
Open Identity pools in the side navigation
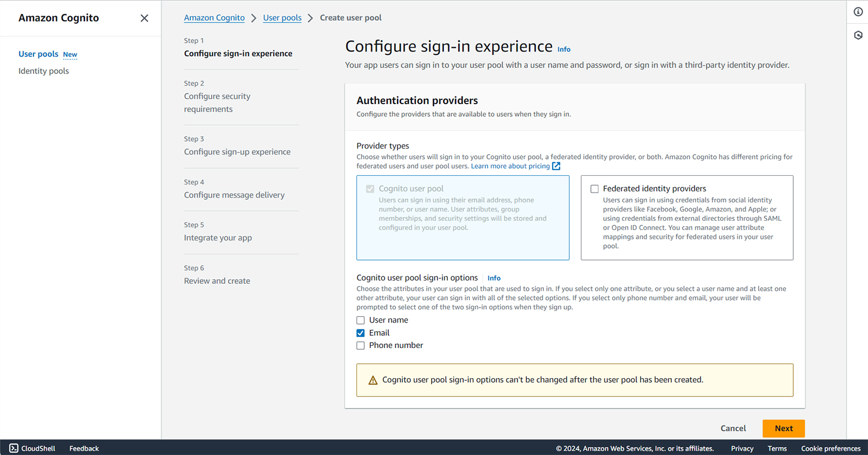click(43, 71)
